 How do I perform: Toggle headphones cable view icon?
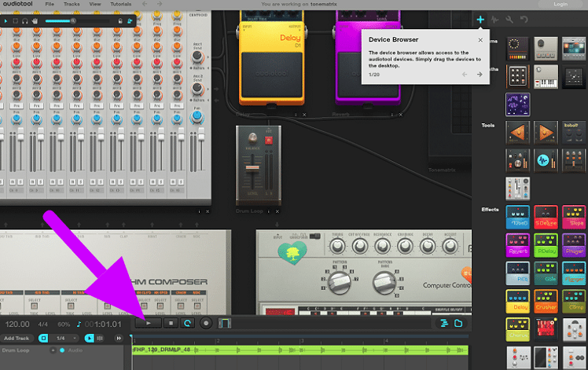click(x=24, y=21)
